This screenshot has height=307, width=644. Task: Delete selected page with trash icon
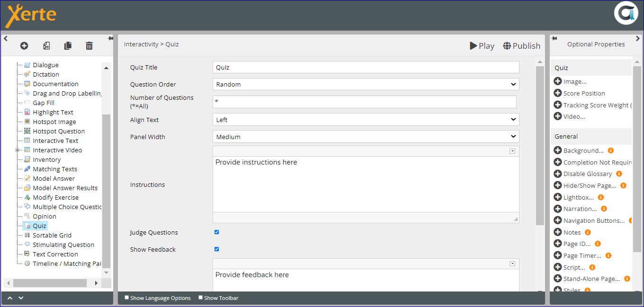click(89, 46)
